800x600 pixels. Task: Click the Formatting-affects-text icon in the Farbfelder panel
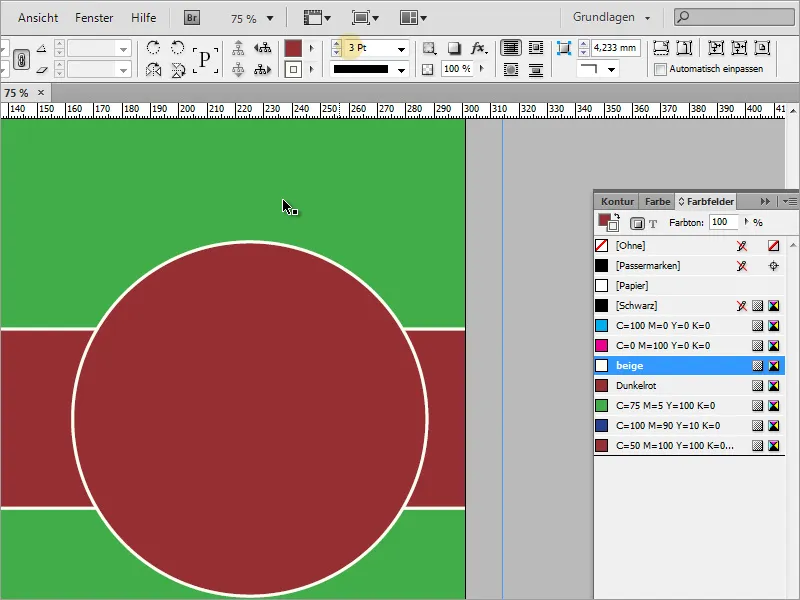click(651, 222)
